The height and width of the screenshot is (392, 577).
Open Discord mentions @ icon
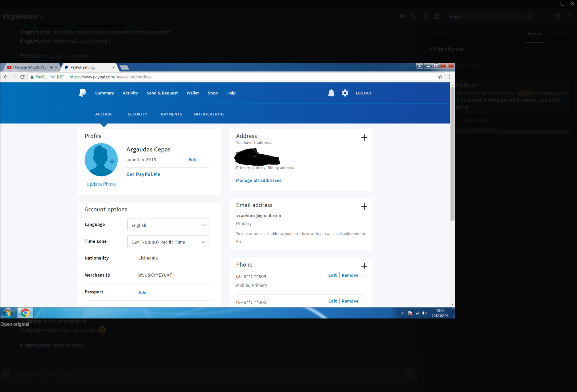(x=557, y=16)
